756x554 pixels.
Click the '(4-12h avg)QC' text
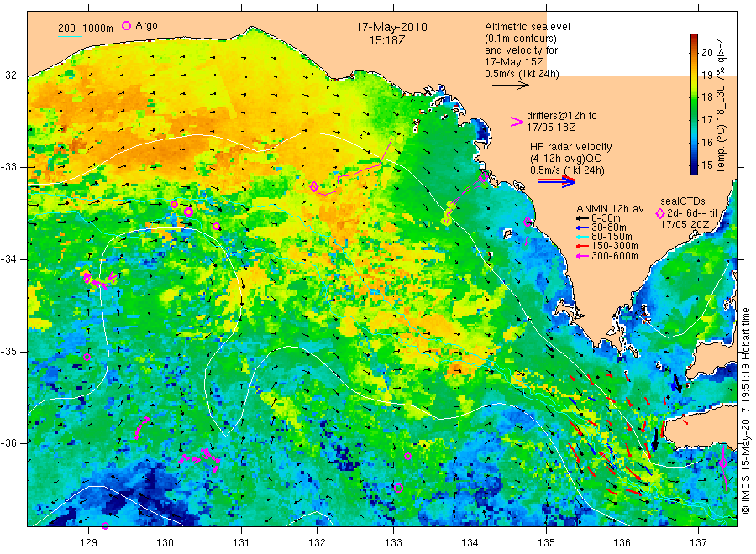(565, 159)
